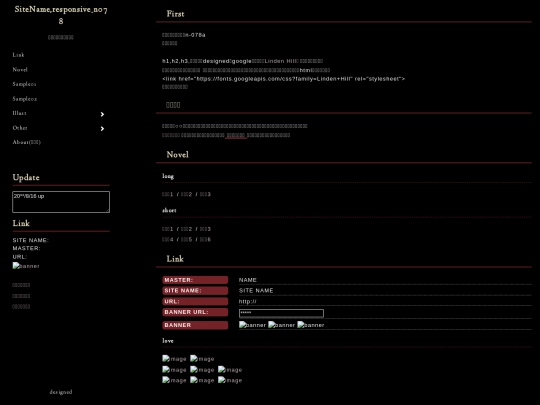Click the First section heading
Image resolution: width=540 pixels, height=405 pixels.
point(175,14)
